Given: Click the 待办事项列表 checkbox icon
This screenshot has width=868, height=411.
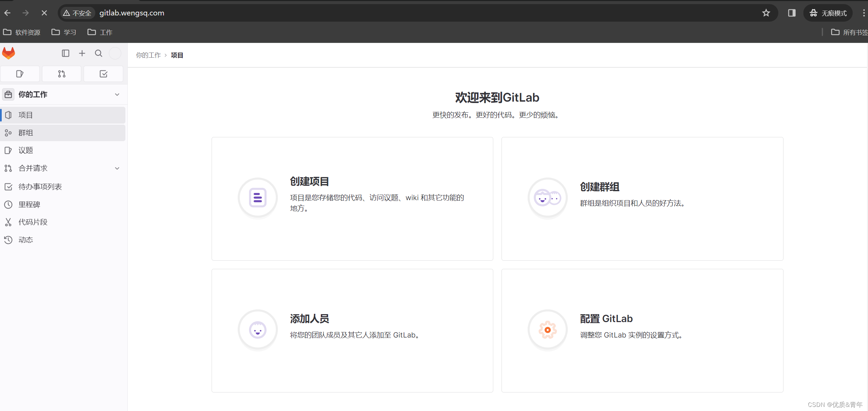Looking at the screenshot, I should point(8,187).
